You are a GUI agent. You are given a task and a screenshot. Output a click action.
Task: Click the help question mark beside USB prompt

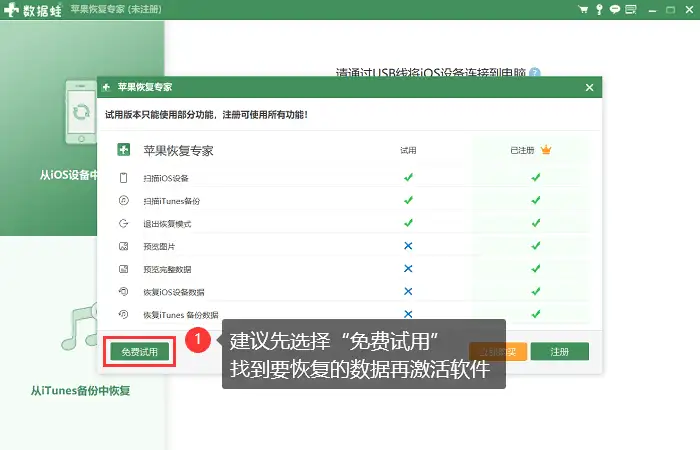(x=534, y=72)
